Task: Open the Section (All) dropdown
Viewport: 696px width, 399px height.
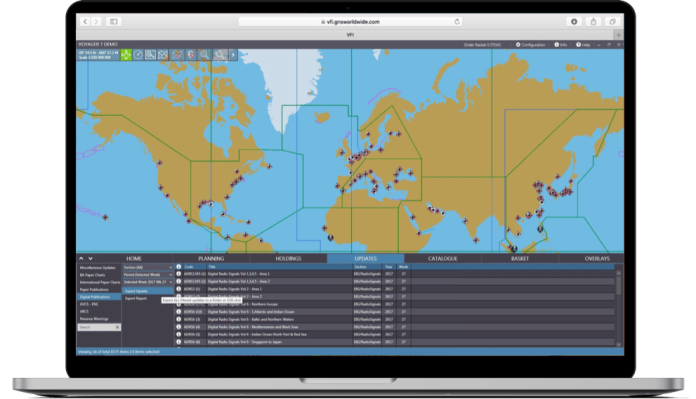Action: pos(148,267)
